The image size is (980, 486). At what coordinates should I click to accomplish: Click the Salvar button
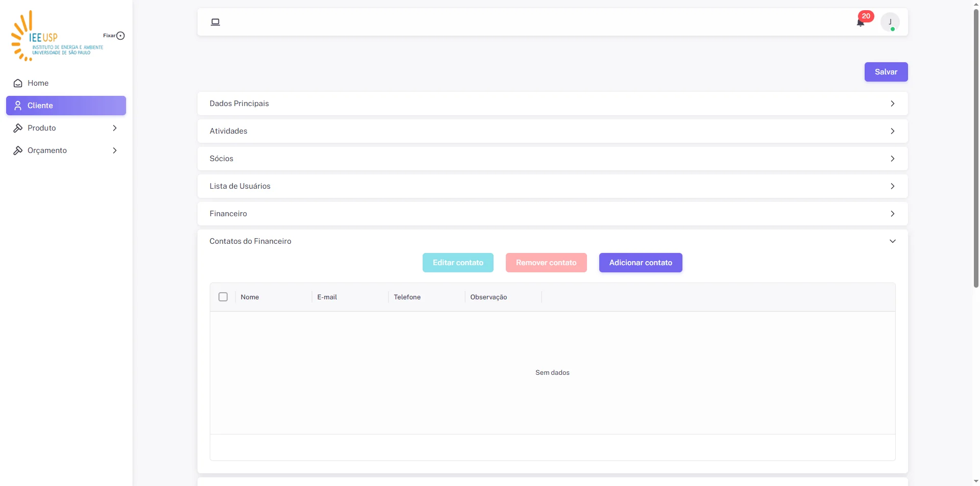pyautogui.click(x=886, y=72)
